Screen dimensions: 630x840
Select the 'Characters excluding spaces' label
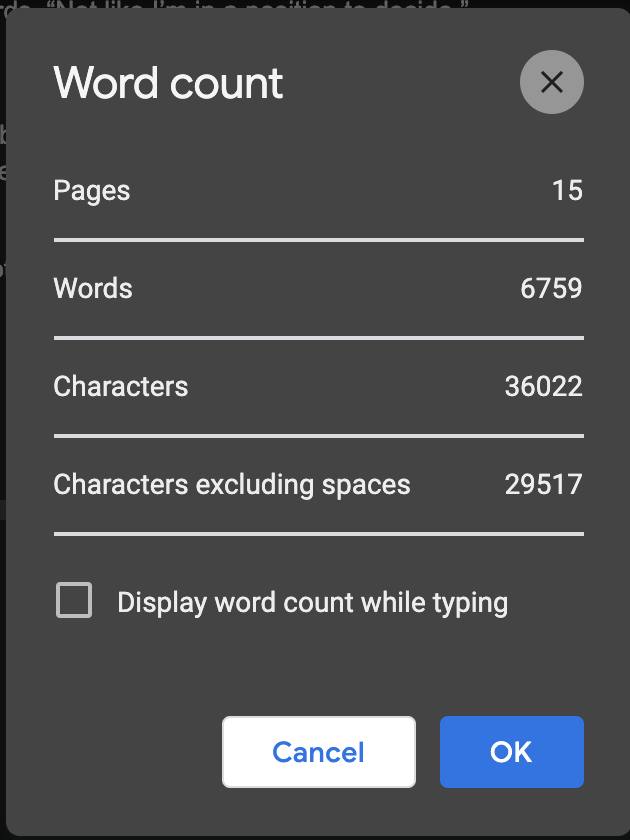pos(231,485)
